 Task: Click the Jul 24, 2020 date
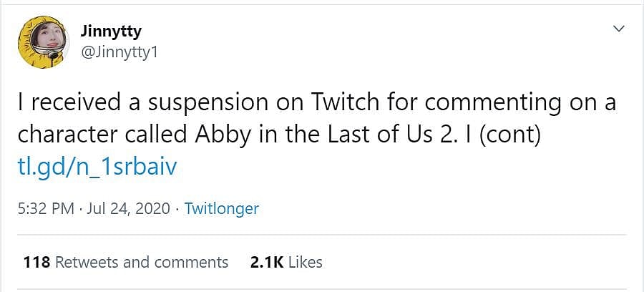pyautogui.click(x=130, y=209)
